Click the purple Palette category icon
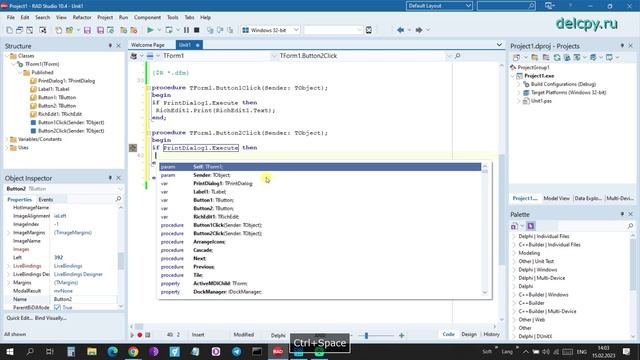Screen dimensions: 640x360 [531, 226]
